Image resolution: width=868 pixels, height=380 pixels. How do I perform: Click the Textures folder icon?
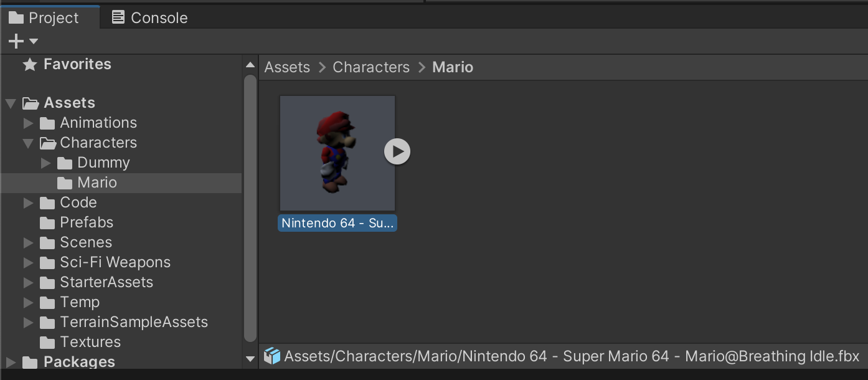coord(47,343)
